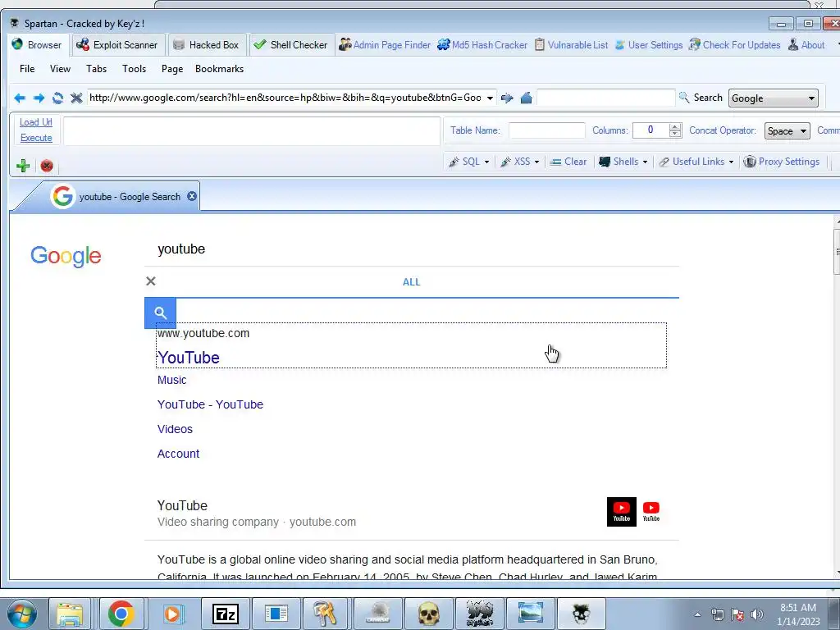Click the Load Url link
840x630 pixels.
click(x=36, y=122)
